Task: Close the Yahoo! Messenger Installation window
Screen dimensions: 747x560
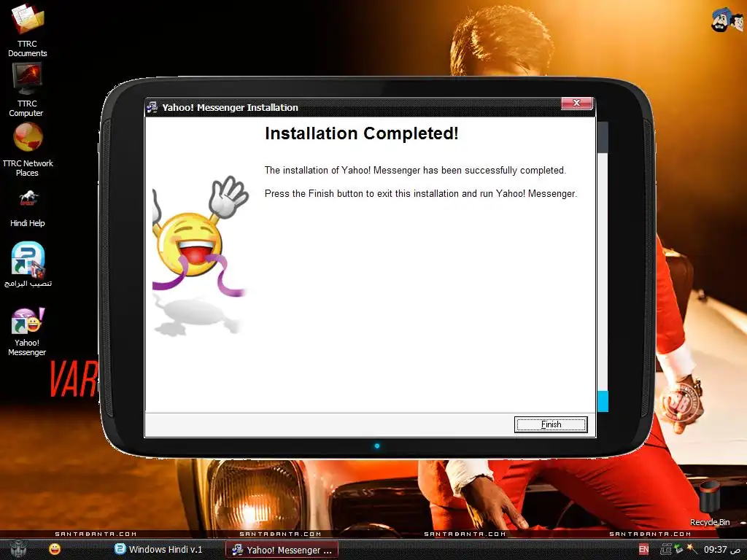Action: (x=576, y=103)
